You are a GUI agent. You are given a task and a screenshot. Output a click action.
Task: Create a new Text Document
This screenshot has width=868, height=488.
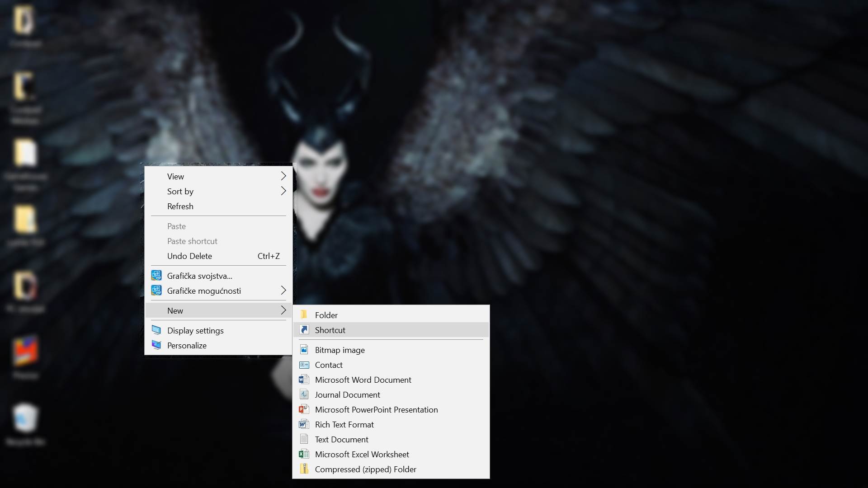(x=341, y=440)
